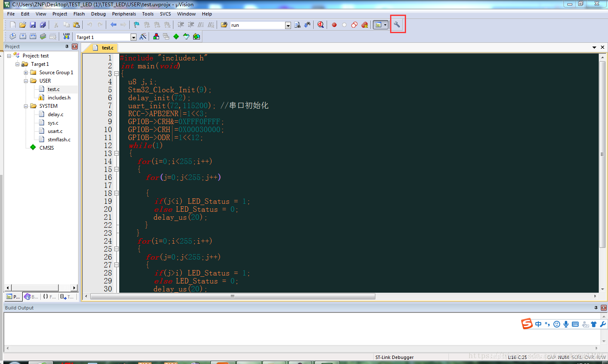Screen dimensions: 608x364
Task: Collapse the code fold marker at line 13
Action: click(x=116, y=153)
